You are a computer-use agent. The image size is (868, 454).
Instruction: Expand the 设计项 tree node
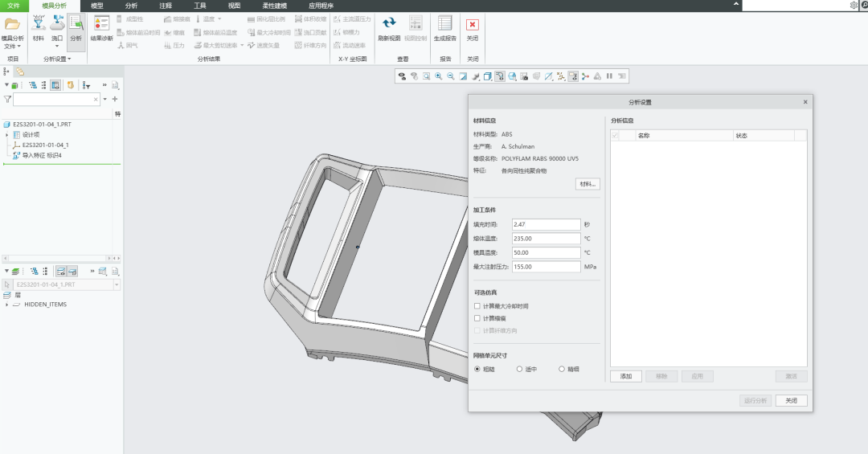pyautogui.click(x=6, y=134)
